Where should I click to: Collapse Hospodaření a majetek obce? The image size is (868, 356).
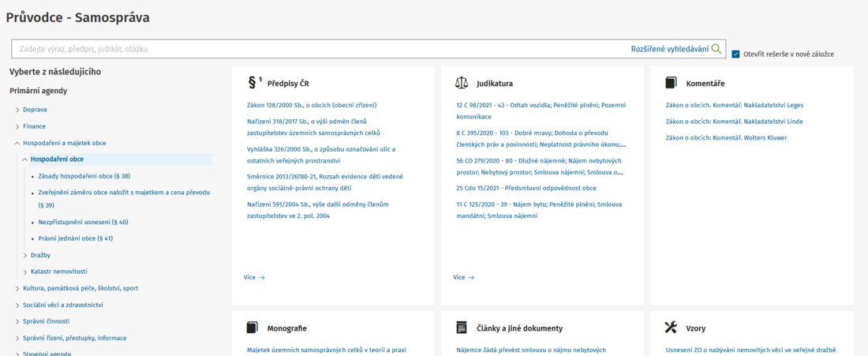[17, 143]
